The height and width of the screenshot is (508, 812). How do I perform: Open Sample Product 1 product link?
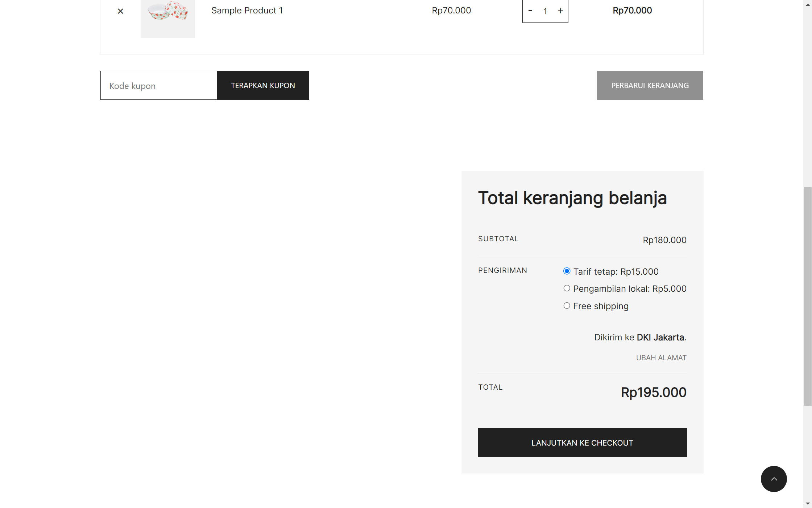coord(247,11)
